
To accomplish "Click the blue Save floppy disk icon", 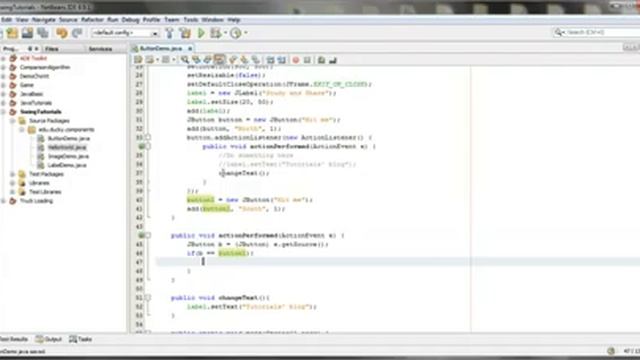I will 27,33.
